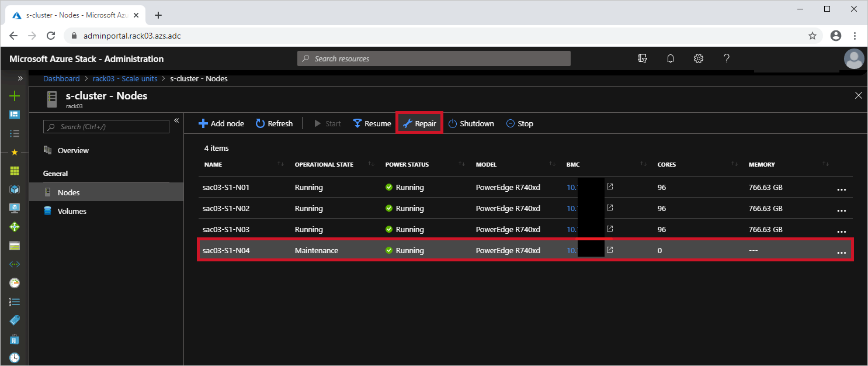Open the Help question mark icon
The height and width of the screenshot is (366, 868).
[727, 58]
